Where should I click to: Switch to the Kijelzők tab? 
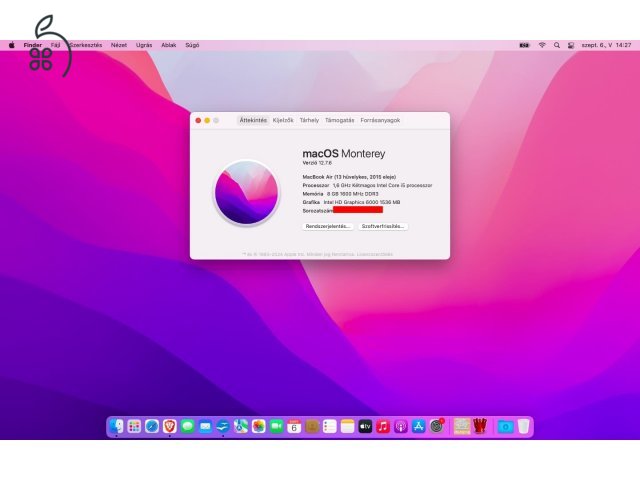tap(283, 120)
